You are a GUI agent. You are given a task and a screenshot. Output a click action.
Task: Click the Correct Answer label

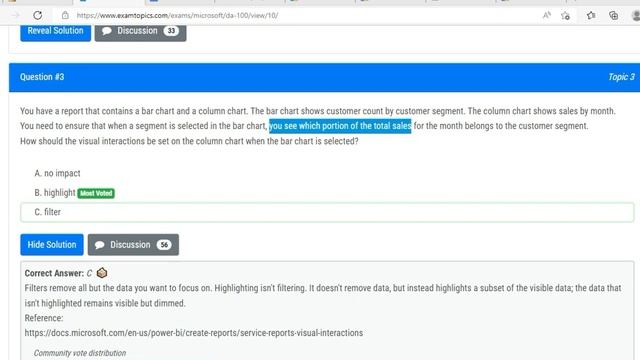[54, 273]
